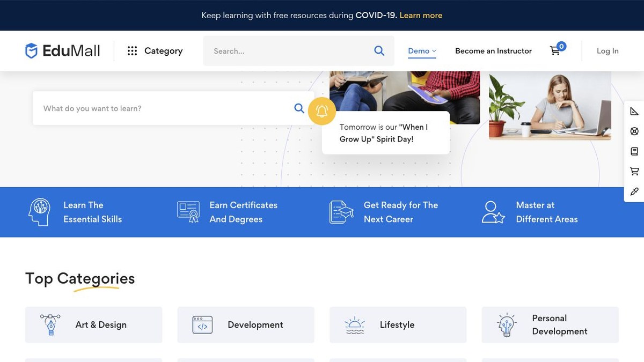Click the code window Development icon
Viewport: 644px width, 362px height.
tap(202, 325)
